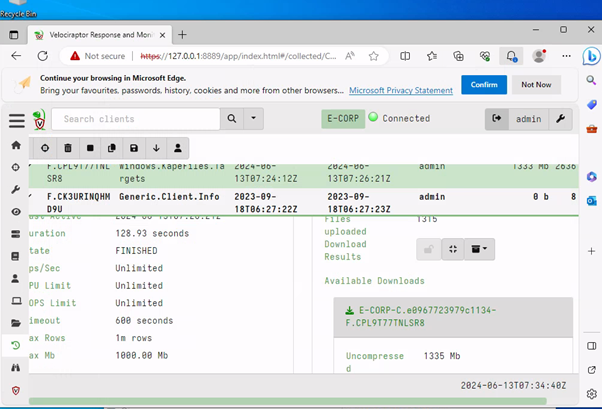602x409 pixels.
Task: Open user settings wrench button
Action: point(561,119)
